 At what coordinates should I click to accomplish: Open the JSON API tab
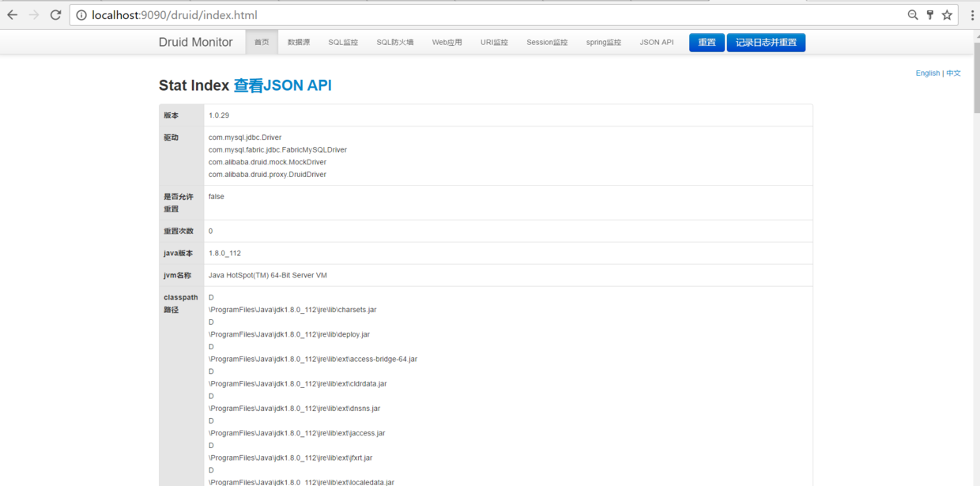click(x=657, y=43)
